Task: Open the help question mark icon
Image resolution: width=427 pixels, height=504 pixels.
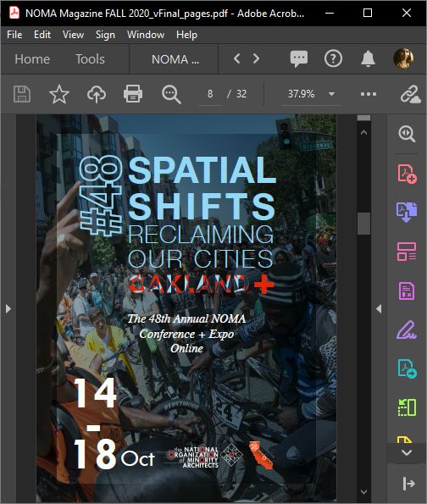Action: tap(334, 58)
